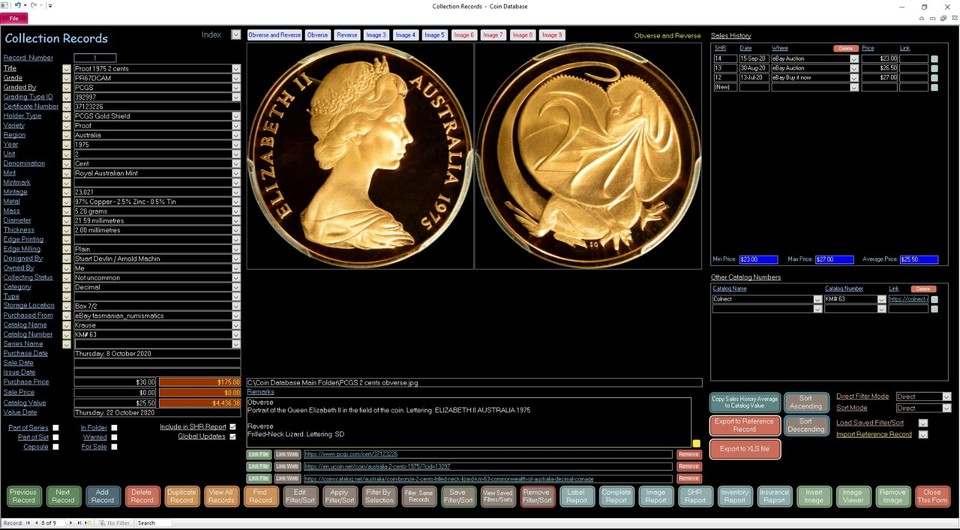Expand the Direct Filter Mode combo box
This screenshot has height=530, width=960.
(x=947, y=397)
